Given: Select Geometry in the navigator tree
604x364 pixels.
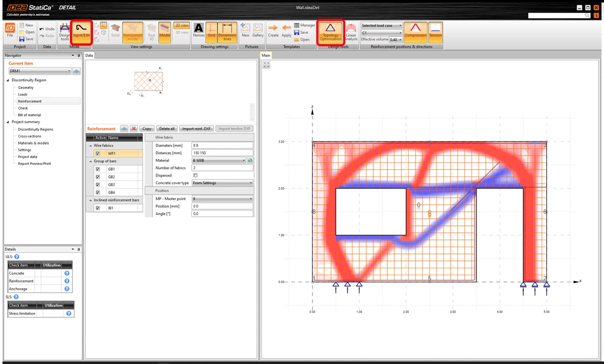Looking at the screenshot, I should (25, 88).
